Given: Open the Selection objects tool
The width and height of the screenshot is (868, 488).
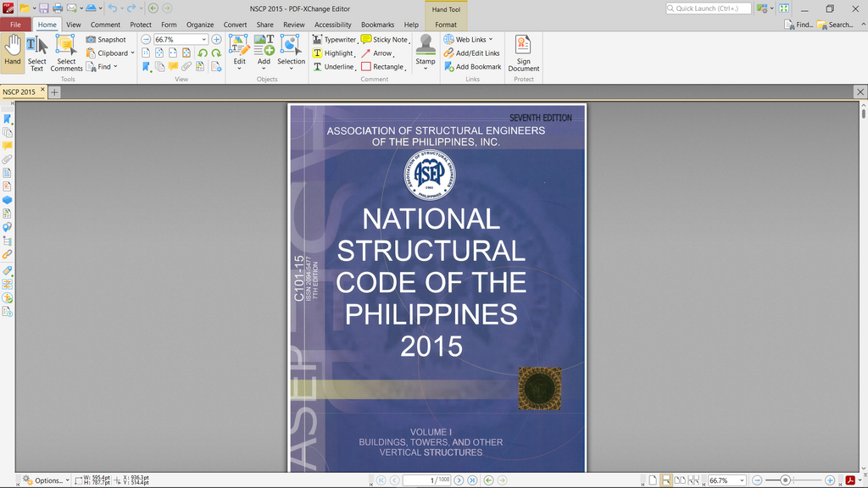Looking at the screenshot, I should coord(292,53).
